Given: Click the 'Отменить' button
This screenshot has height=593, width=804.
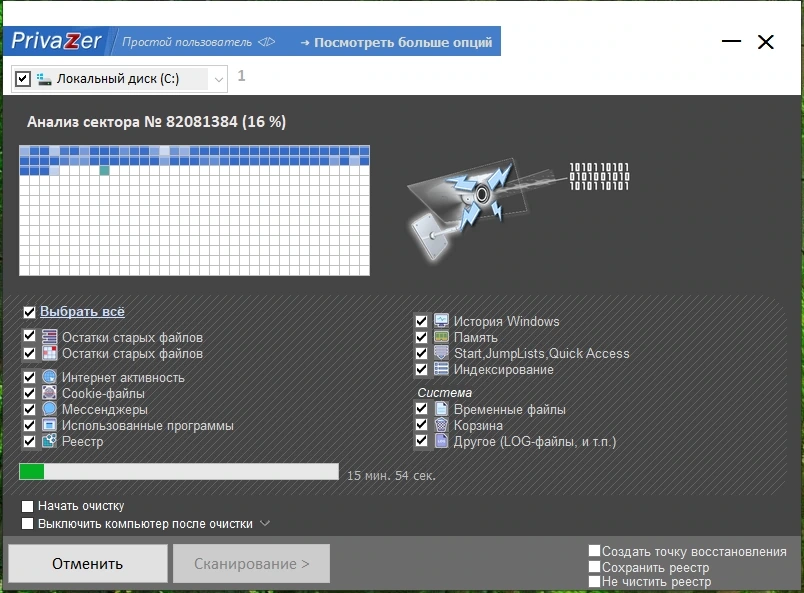Looking at the screenshot, I should coord(88,563).
